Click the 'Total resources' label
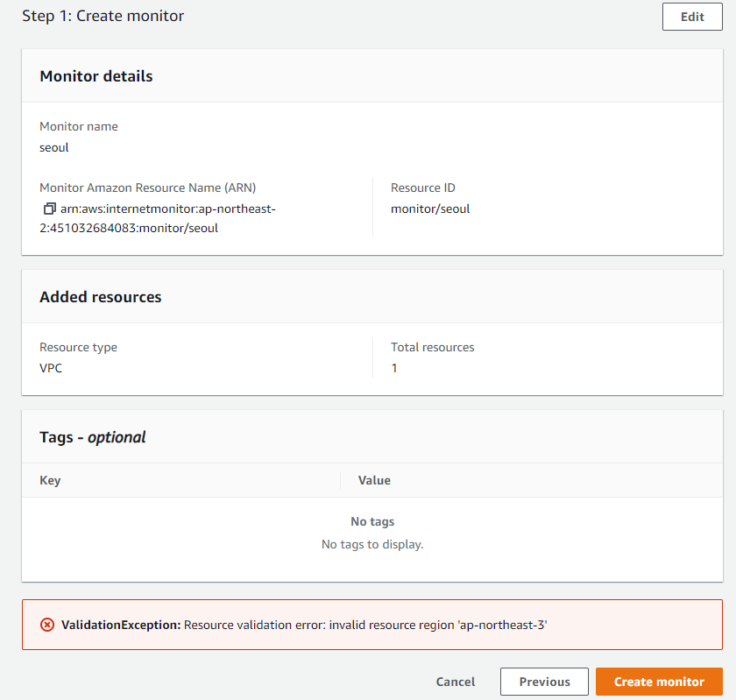 click(432, 348)
